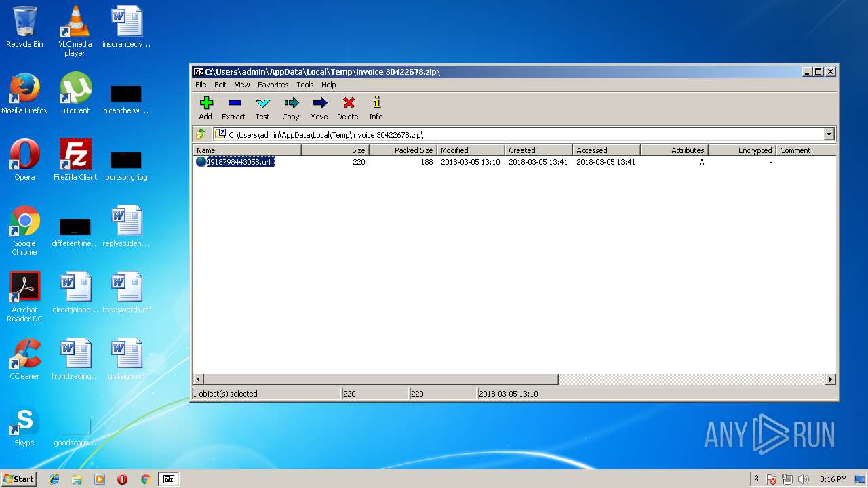Viewport: 868px width, 488px height.
Task: Click the taskbar clock showing 8:16 PM
Action: [833, 479]
